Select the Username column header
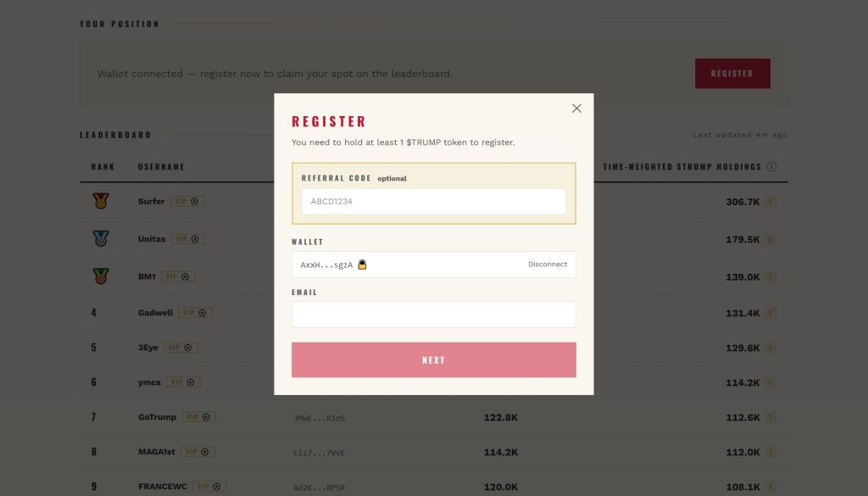 (161, 167)
